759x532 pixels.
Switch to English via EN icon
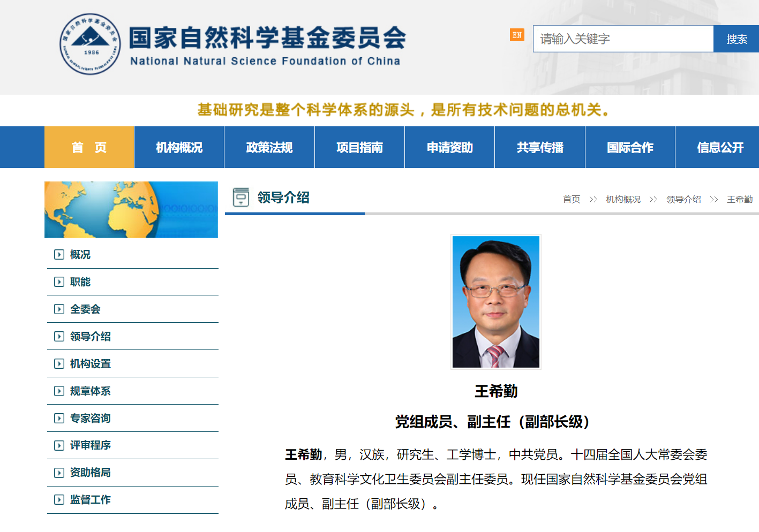tap(517, 35)
